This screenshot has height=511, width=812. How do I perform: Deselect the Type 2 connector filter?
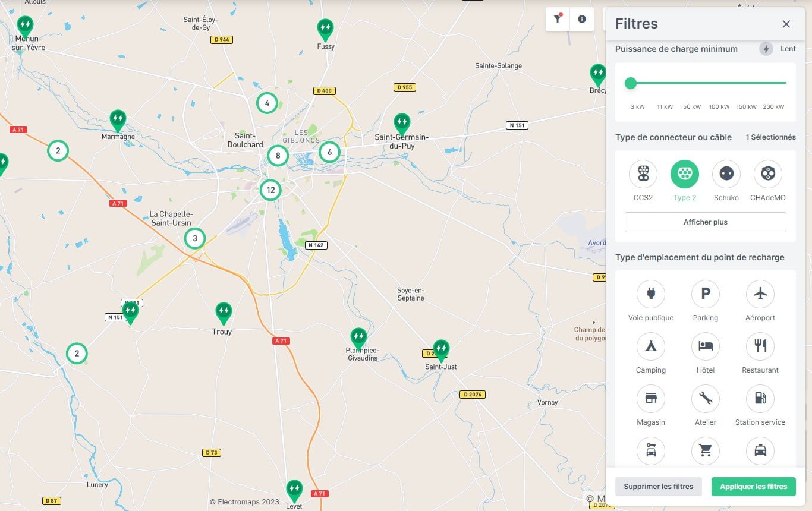click(684, 173)
